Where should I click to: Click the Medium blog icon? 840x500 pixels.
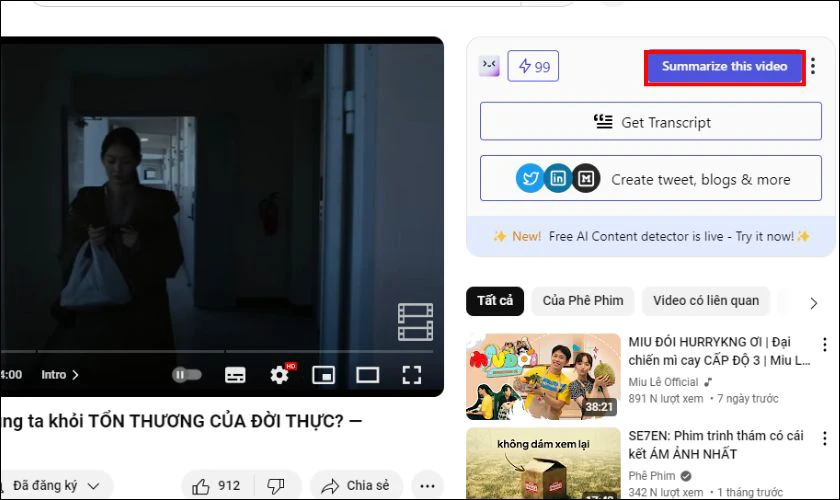[x=586, y=178]
